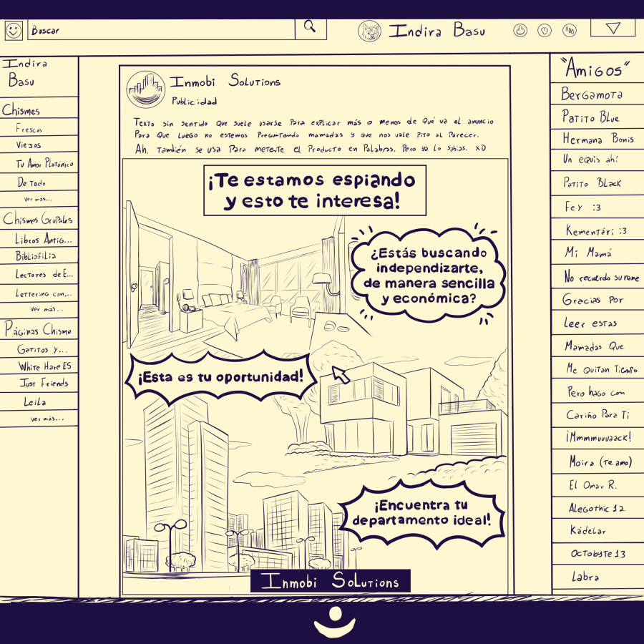Open 'Bibliofilia' group in the sidebar
This screenshot has width=644, height=644.
pyautogui.click(x=36, y=255)
